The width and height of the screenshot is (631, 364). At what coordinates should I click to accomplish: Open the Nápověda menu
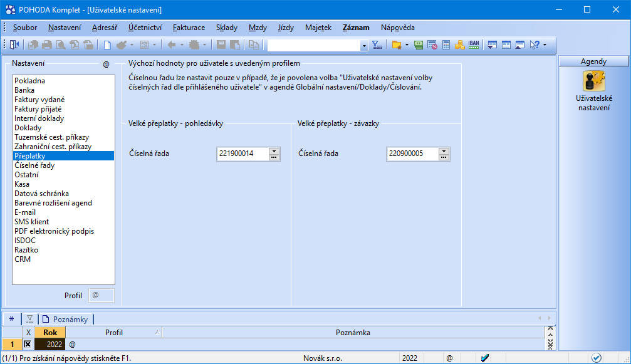[x=398, y=28]
